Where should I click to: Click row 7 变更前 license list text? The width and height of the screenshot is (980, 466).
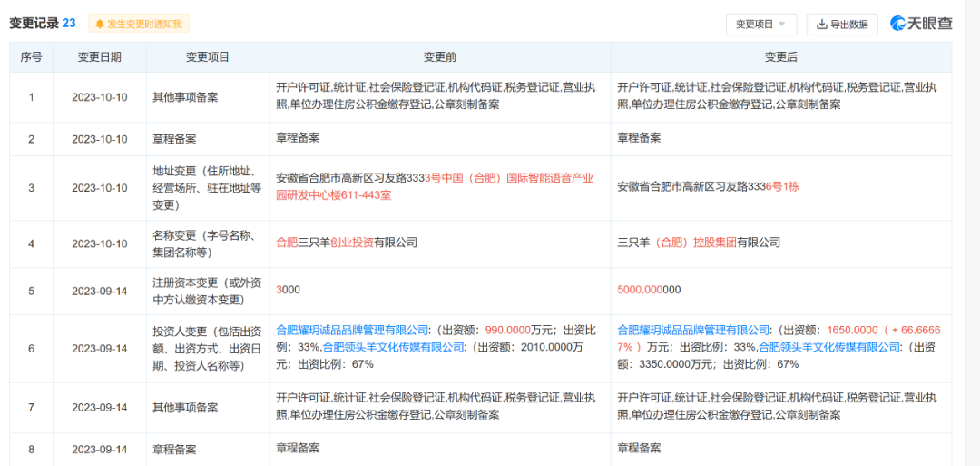pos(436,407)
